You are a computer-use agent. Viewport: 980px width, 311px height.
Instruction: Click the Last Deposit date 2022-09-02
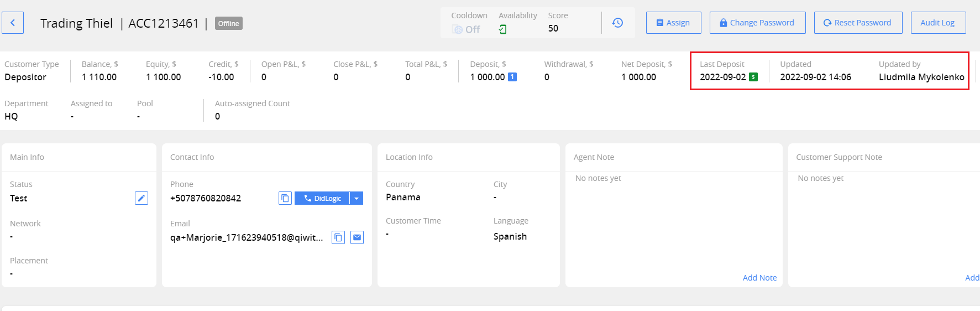723,77
